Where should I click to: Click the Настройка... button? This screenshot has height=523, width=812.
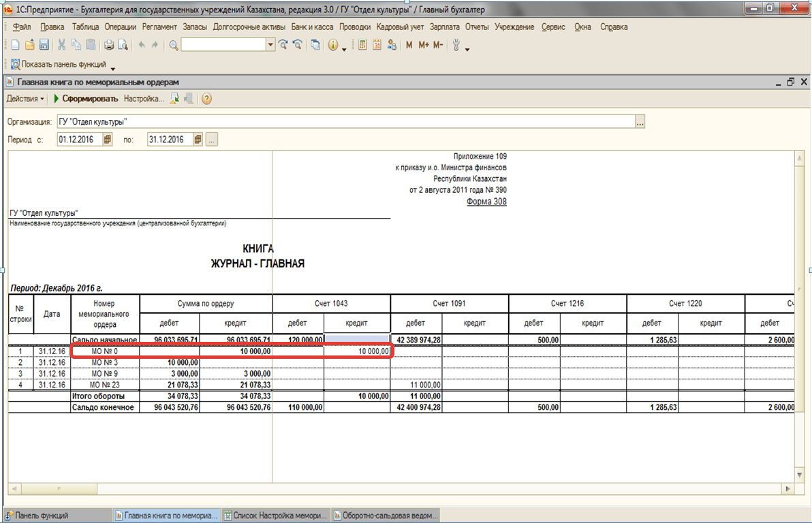click(144, 99)
